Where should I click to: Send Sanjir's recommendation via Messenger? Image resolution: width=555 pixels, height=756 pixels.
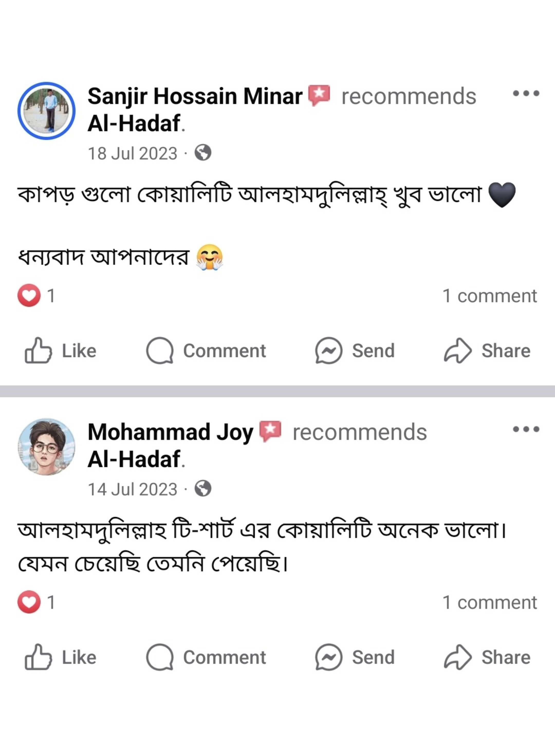pyautogui.click(x=355, y=351)
